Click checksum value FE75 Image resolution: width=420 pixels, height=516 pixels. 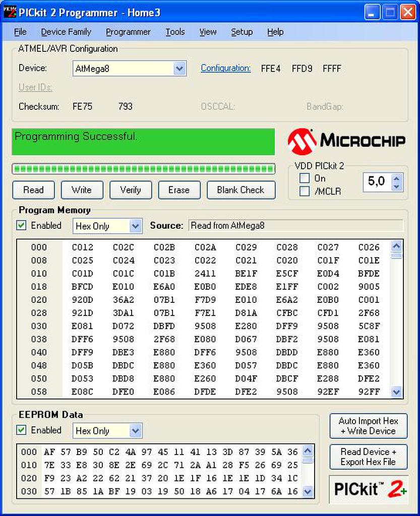[x=82, y=106]
